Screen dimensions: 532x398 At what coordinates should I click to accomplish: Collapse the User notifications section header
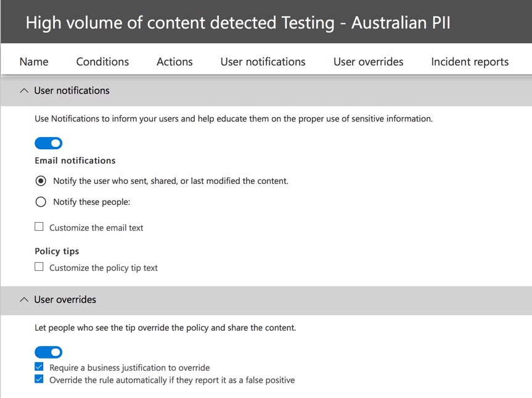coord(72,90)
